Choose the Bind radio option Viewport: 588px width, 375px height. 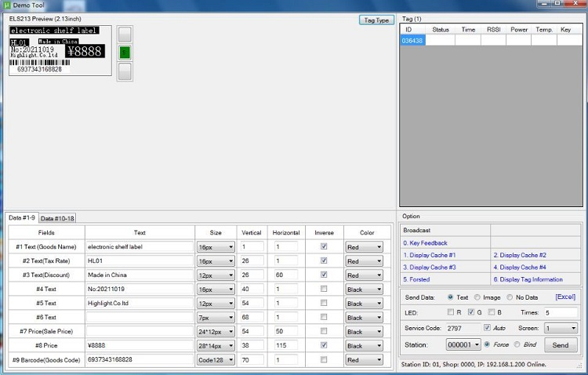click(518, 344)
